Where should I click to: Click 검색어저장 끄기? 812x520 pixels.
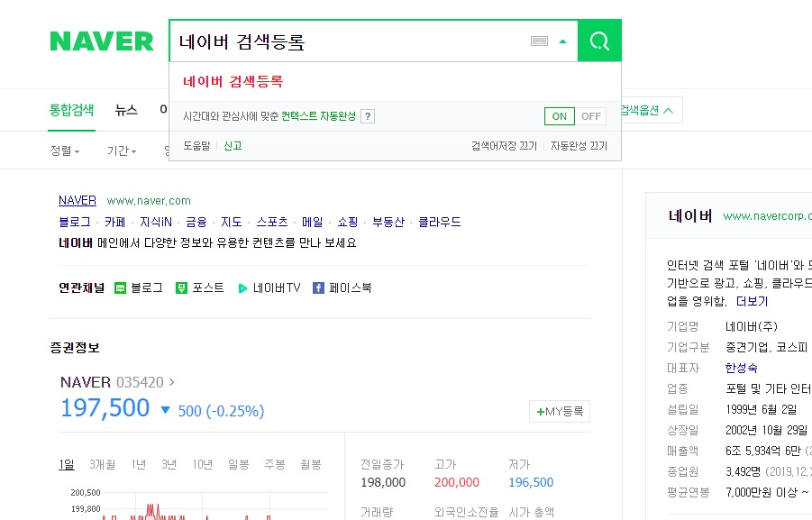point(504,146)
